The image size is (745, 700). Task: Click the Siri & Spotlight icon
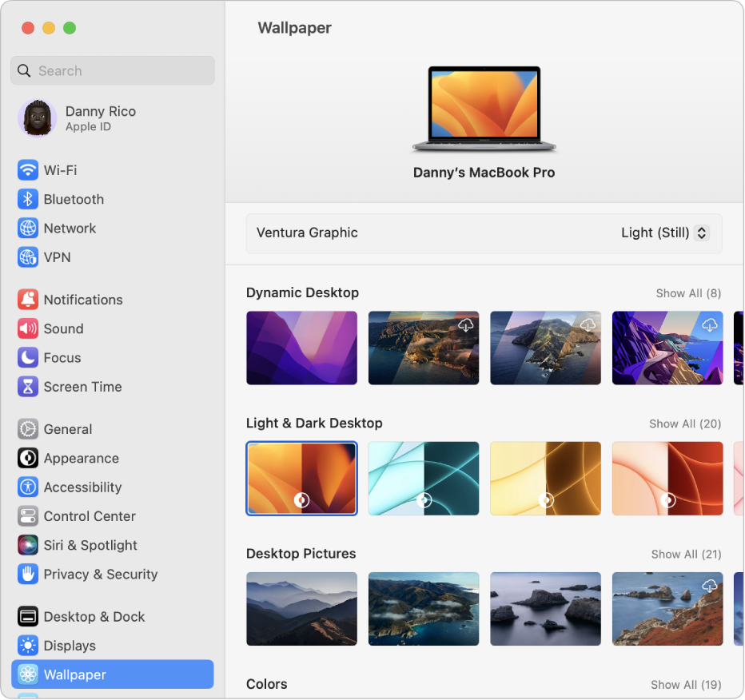click(x=28, y=545)
